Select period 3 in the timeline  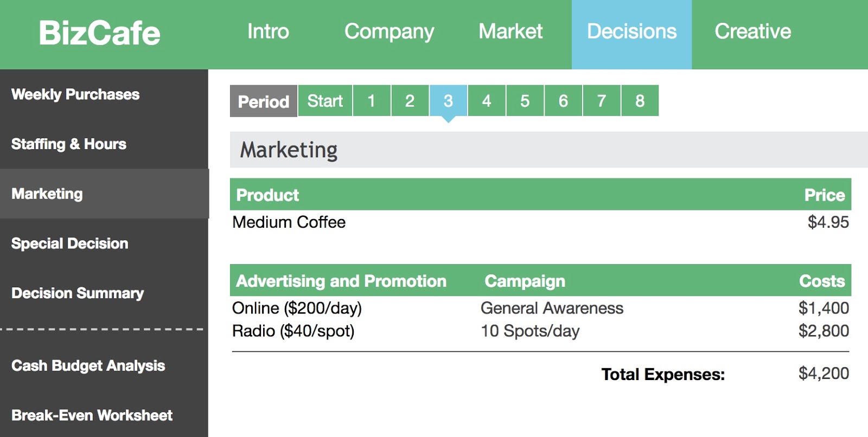448,101
